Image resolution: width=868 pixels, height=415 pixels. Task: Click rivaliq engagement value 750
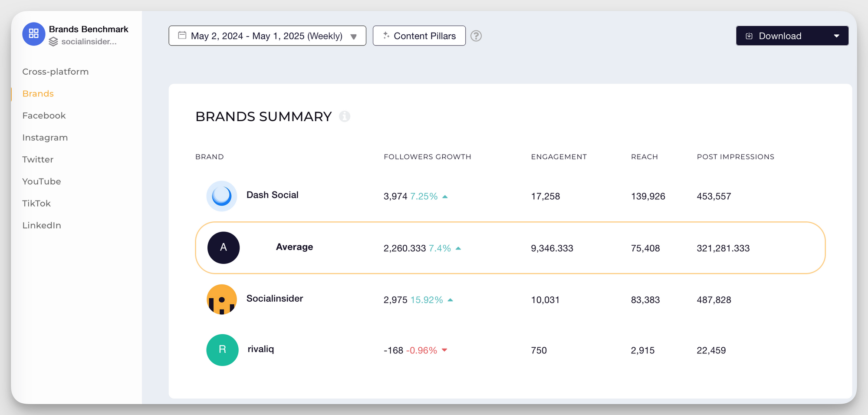point(539,350)
